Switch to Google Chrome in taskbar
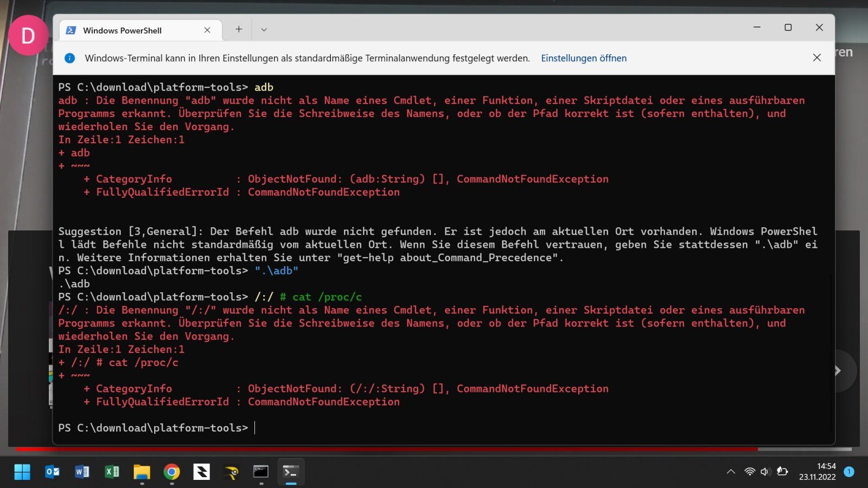 (171, 472)
